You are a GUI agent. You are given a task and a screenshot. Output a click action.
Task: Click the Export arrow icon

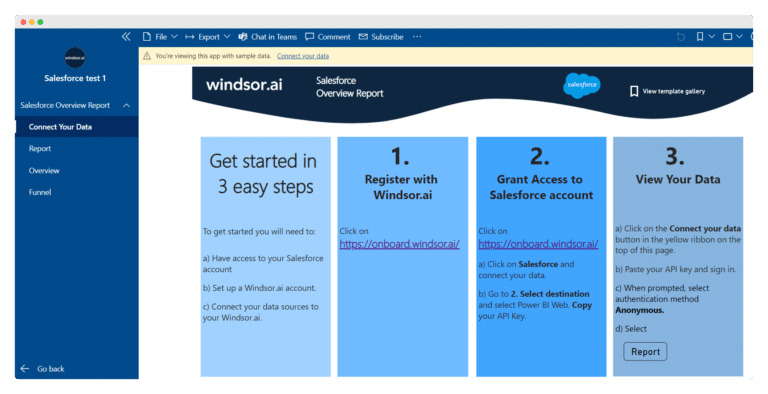pyautogui.click(x=190, y=37)
